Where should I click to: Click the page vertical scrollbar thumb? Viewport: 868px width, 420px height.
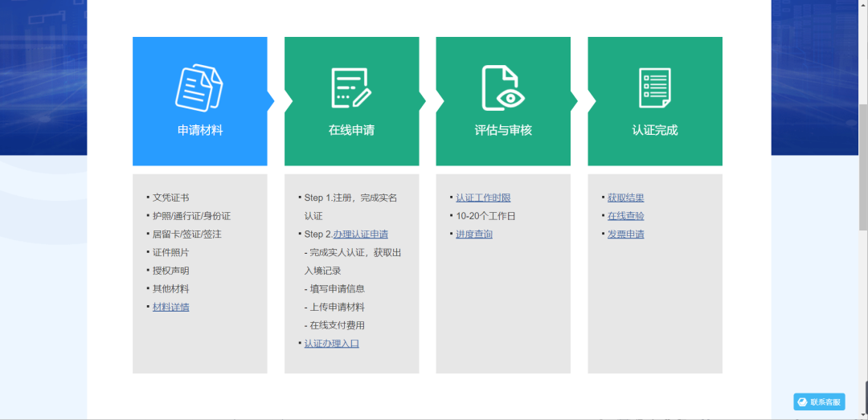click(x=863, y=167)
